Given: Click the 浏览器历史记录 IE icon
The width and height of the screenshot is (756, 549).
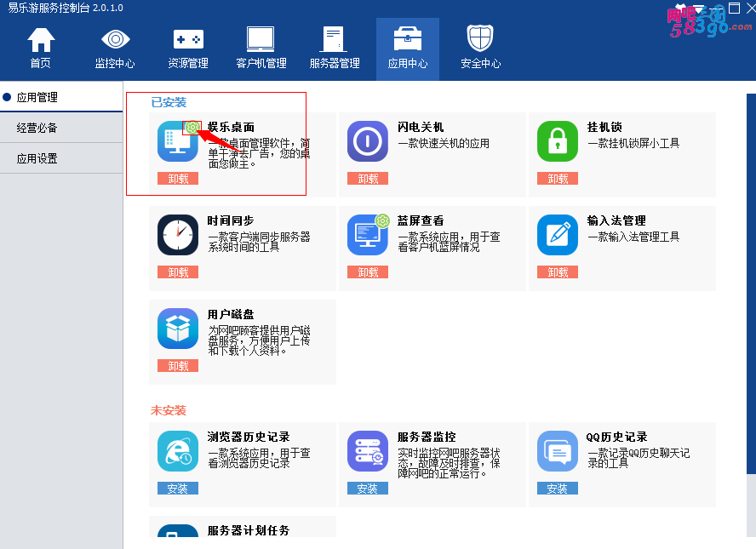Looking at the screenshot, I should point(177,451).
